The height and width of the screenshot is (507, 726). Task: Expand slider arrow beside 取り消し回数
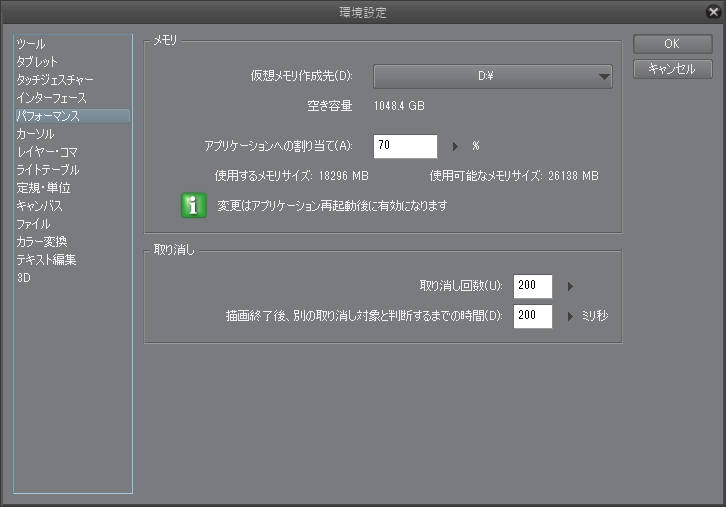coord(570,287)
